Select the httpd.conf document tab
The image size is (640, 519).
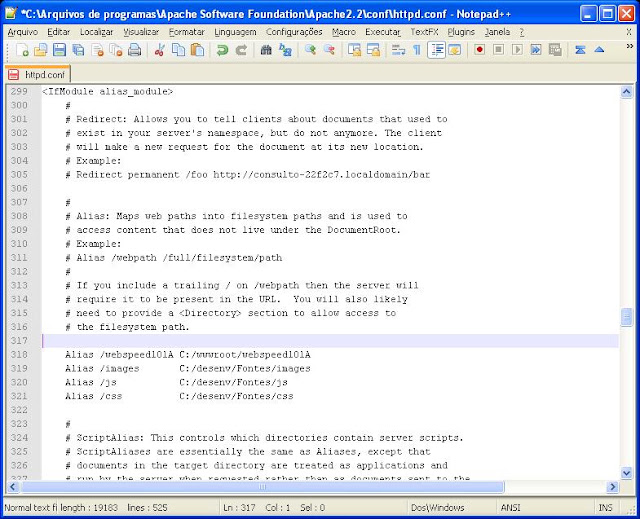[38, 74]
